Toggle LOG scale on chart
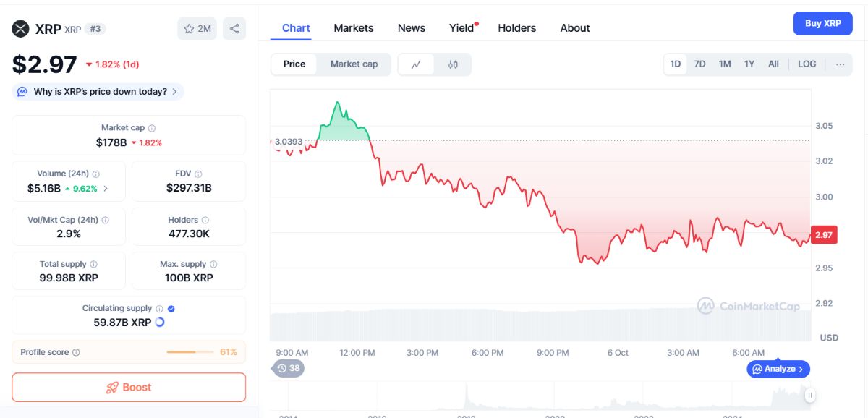Screen dimensions: 868x418 pos(807,64)
